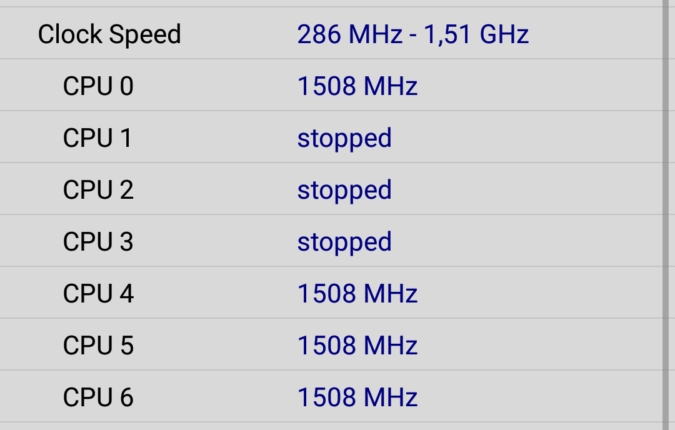Select the 1508 MHz value for CPU 4
This screenshot has height=430, width=675.
[357, 295]
